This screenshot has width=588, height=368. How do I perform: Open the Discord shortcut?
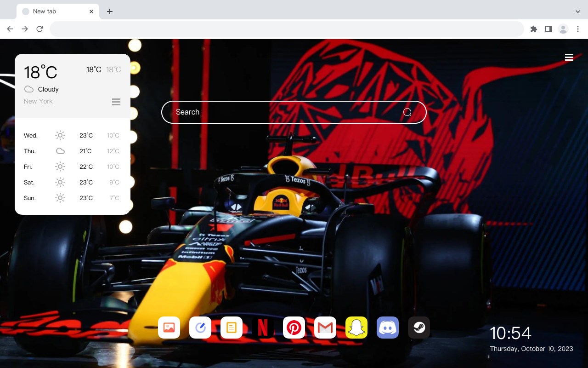388,328
